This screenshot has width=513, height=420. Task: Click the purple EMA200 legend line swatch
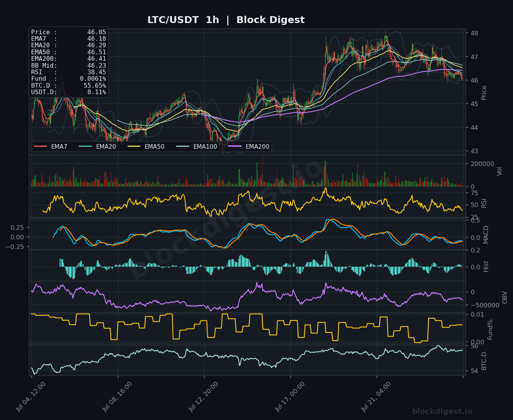coord(235,146)
